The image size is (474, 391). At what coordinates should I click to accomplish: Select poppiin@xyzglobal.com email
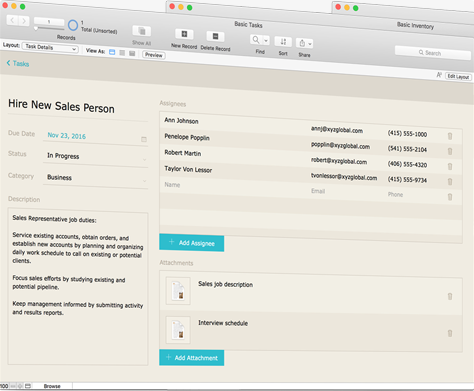pyautogui.click(x=340, y=146)
